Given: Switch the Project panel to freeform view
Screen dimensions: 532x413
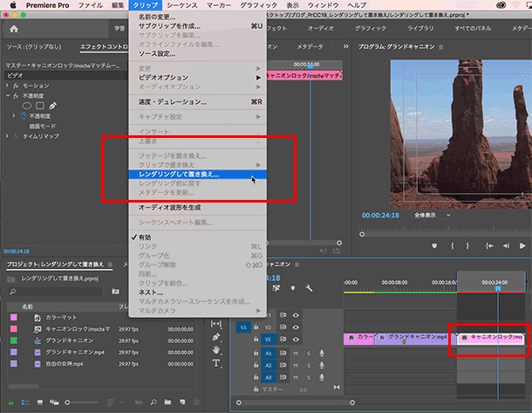Looking at the screenshot, I should pos(54,403).
